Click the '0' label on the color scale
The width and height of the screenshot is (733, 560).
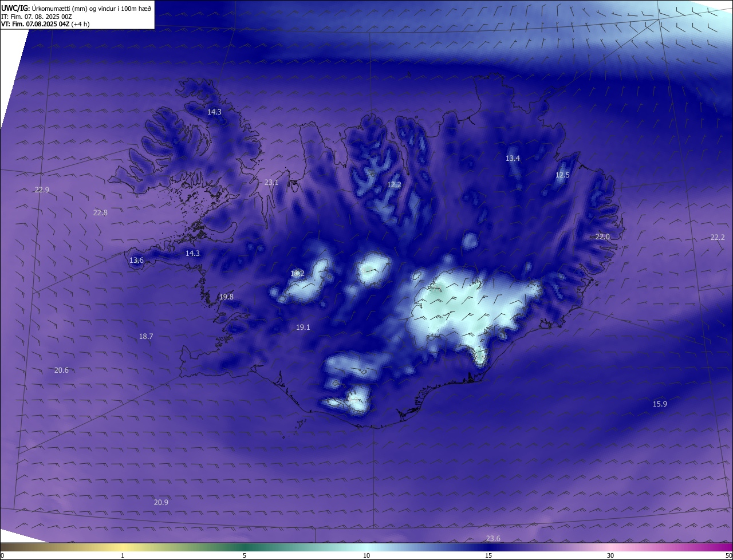2,555
